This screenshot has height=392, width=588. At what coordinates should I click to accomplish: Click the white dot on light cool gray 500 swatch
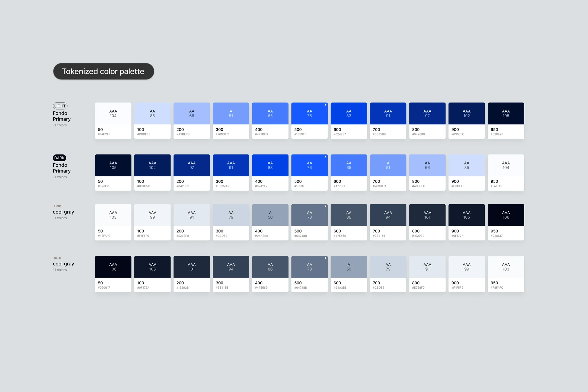pos(325,206)
